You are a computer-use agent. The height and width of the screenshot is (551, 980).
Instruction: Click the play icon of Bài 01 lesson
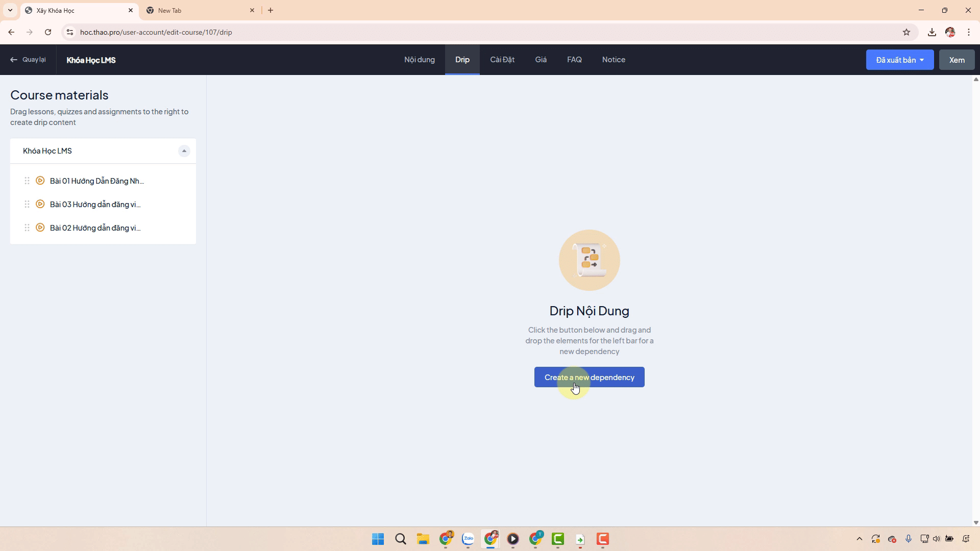[40, 181]
